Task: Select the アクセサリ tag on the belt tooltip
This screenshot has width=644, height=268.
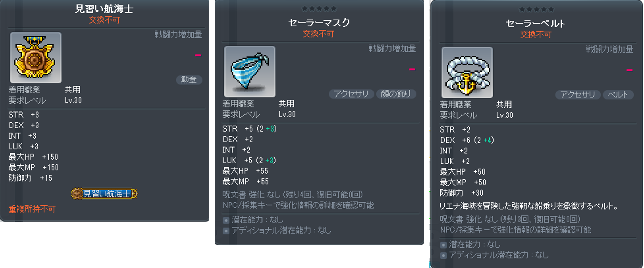Action: tap(578, 95)
